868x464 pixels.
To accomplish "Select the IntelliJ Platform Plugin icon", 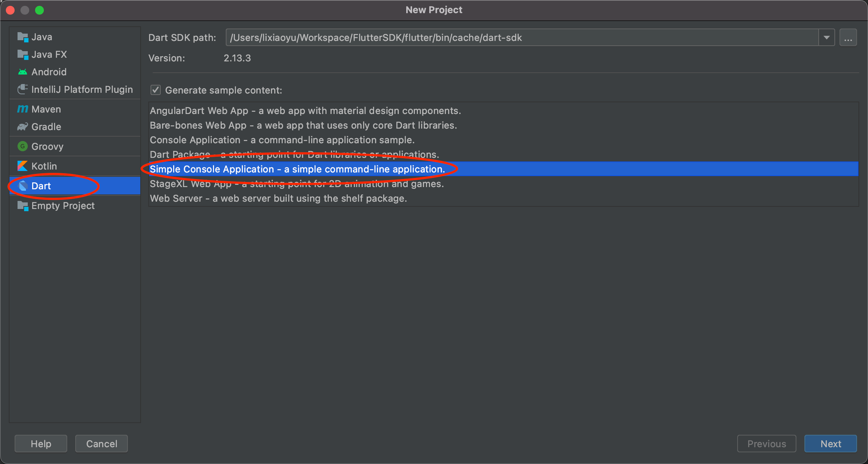I will click(23, 90).
